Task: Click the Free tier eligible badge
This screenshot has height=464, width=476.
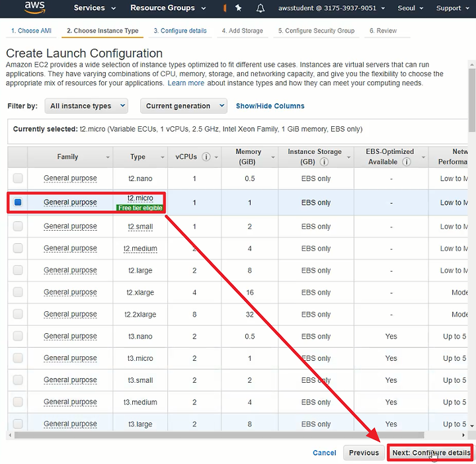Action: click(140, 208)
